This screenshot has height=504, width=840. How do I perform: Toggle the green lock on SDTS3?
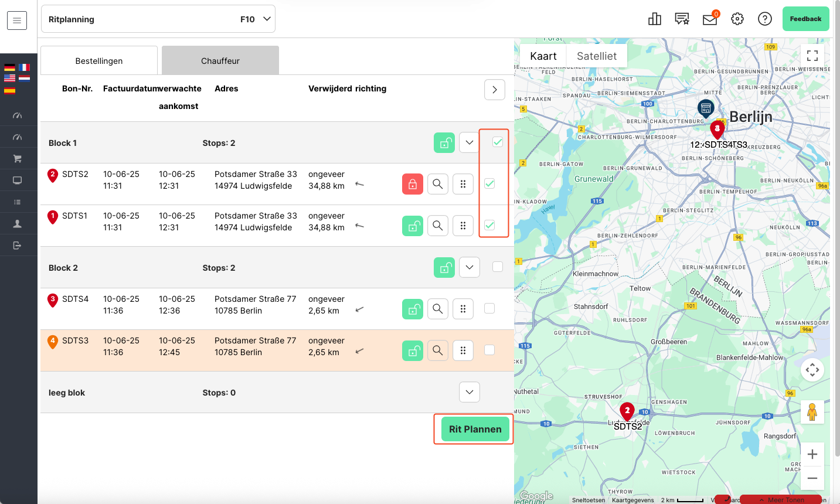click(x=413, y=350)
